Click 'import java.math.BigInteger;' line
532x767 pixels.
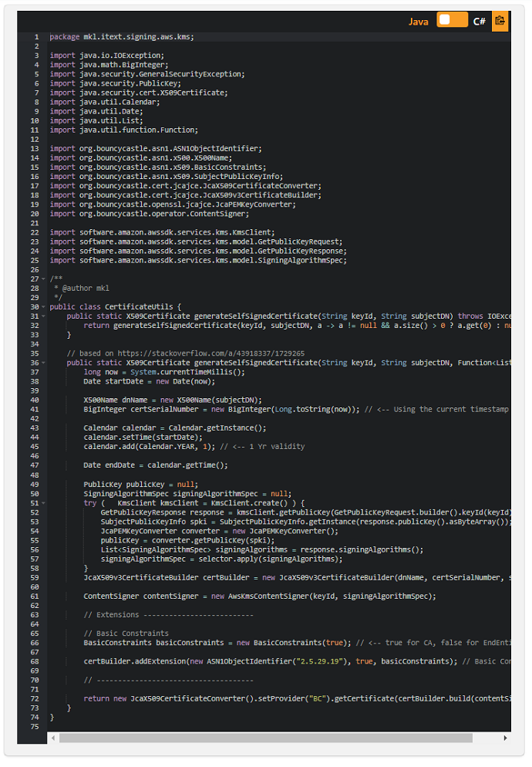click(x=109, y=65)
